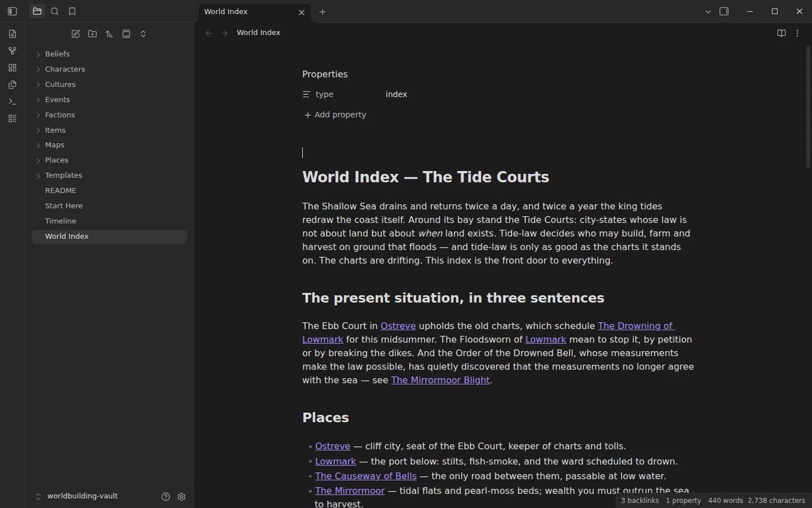The height and width of the screenshot is (508, 812).
Task: Click the index value of type property
Action: [396, 94]
